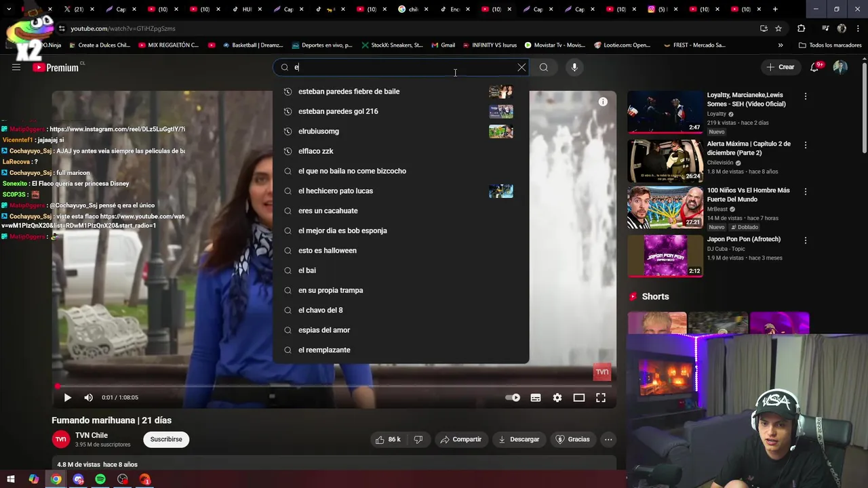Screen dimensions: 868x488
Task: Open the Crear upload menu
Action: click(x=781, y=67)
